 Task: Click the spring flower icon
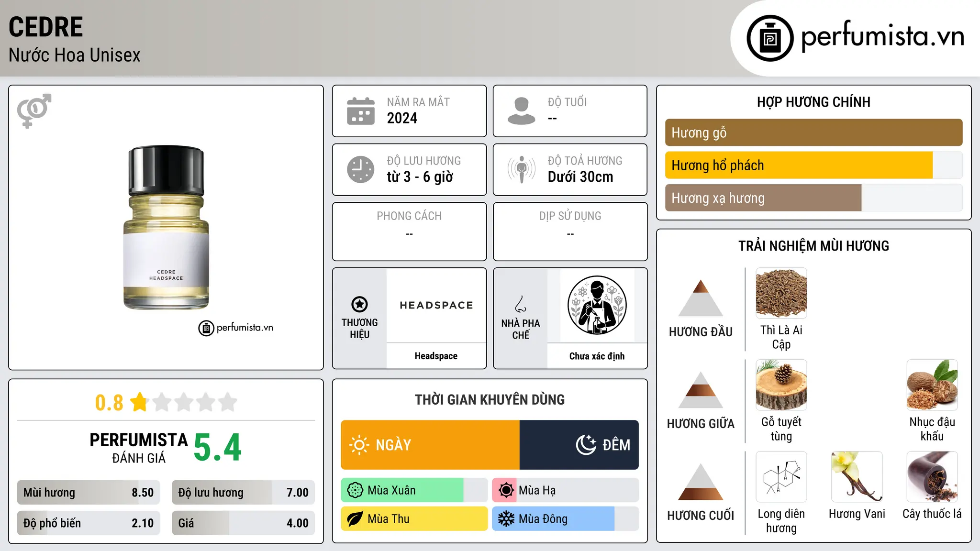[355, 490]
